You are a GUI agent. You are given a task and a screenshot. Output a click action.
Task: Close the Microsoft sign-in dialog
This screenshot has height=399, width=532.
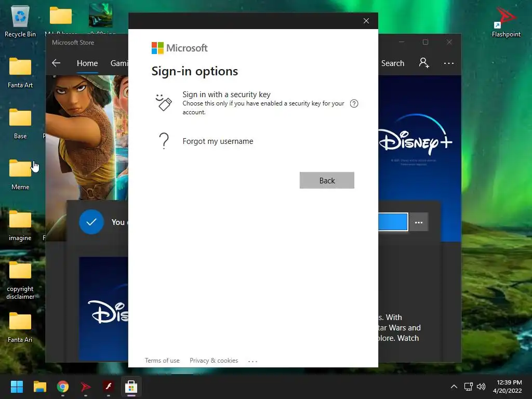(x=366, y=21)
